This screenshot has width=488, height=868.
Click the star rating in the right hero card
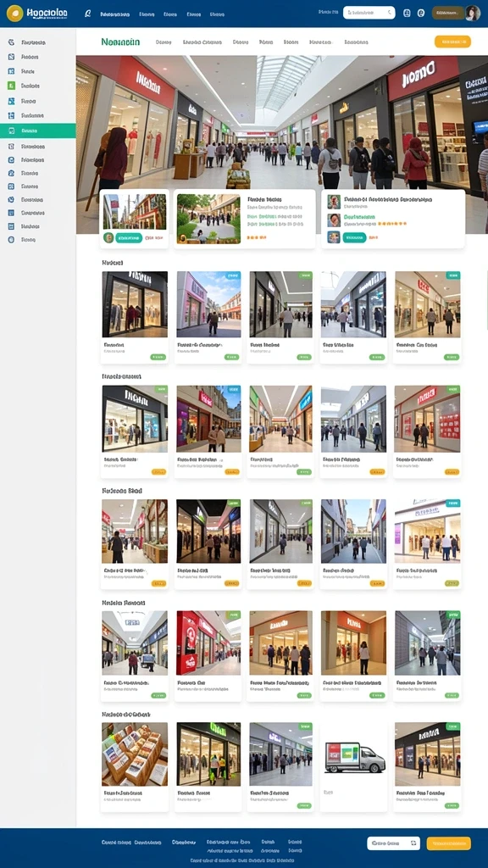click(391, 224)
